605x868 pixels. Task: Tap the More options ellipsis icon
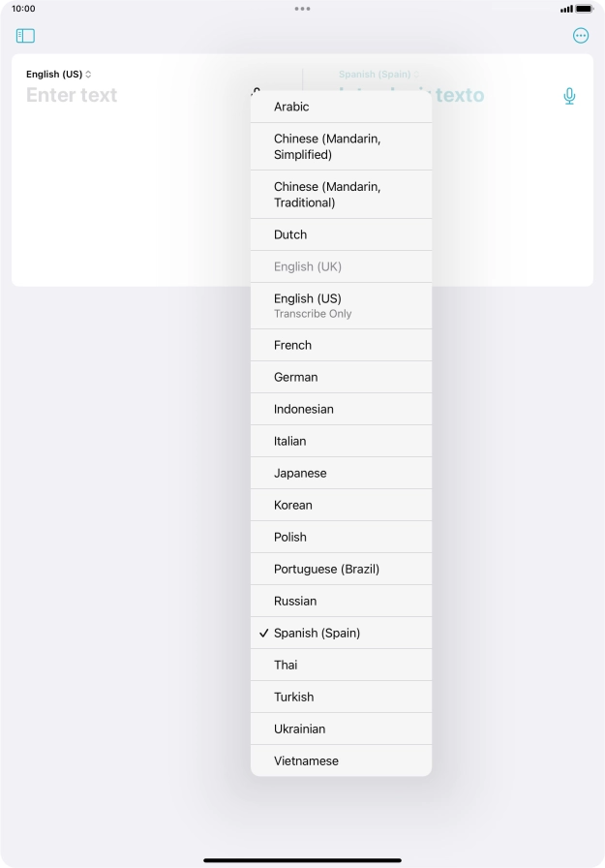tap(581, 36)
